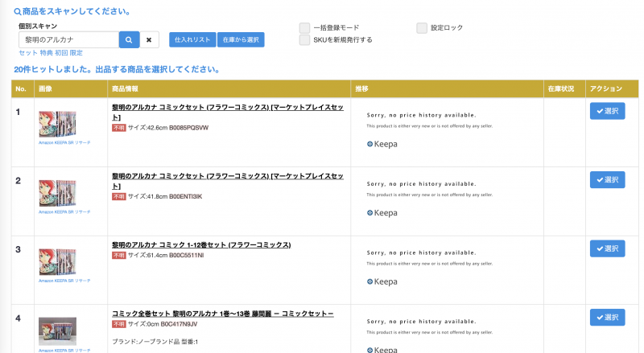Image resolution: width=644 pixels, height=353 pixels.
Task: Click the 初回 keyword link
Action: (x=61, y=53)
